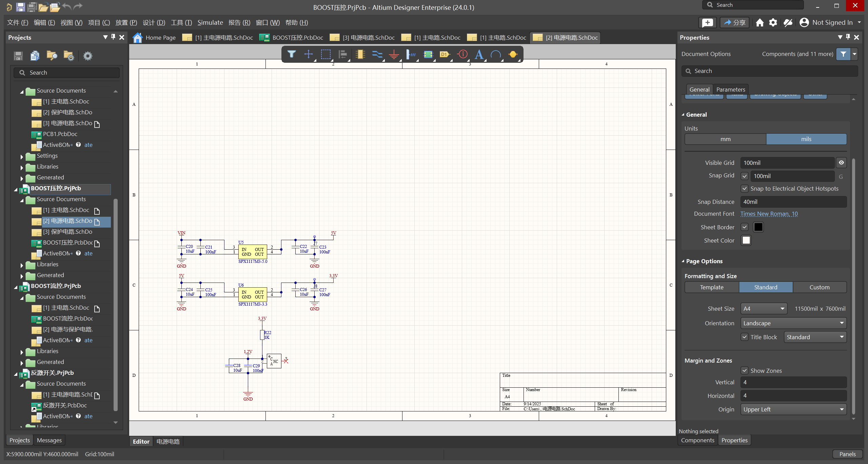This screenshot has height=464, width=868.
Task: Switch to BOOST压控.PcbDoc document tab
Action: [291, 38]
